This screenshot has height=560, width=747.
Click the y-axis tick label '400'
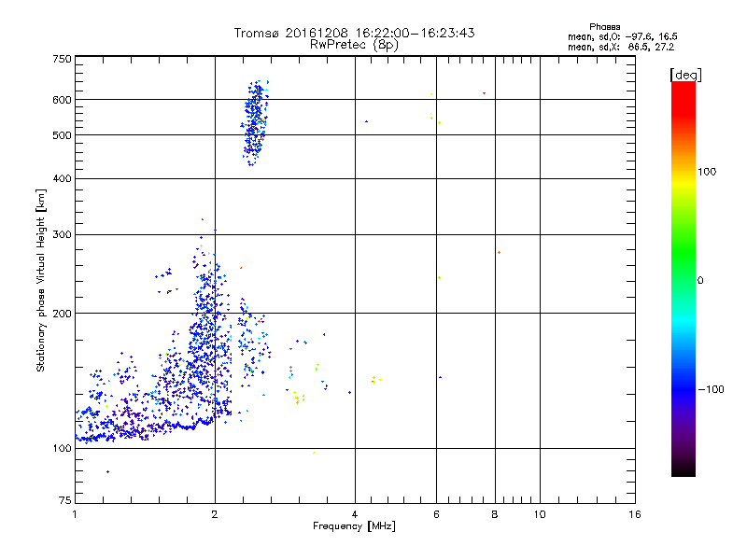pyautogui.click(x=62, y=178)
